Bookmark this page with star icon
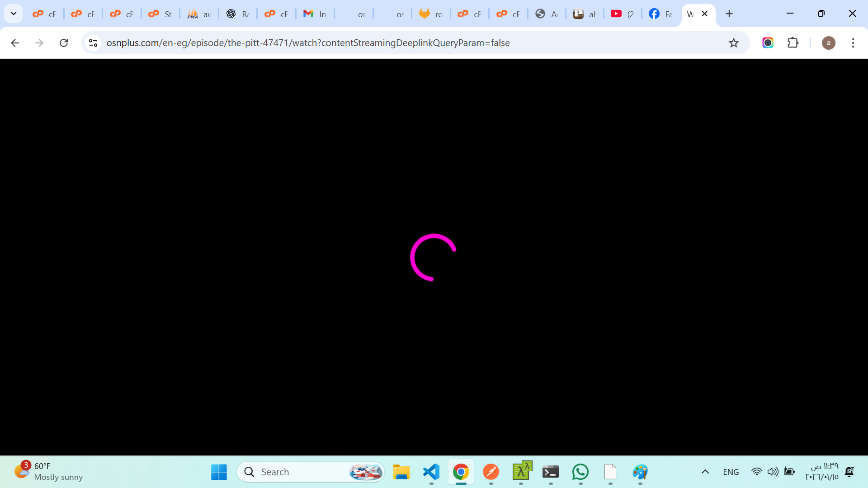This screenshot has height=488, width=868. (733, 43)
